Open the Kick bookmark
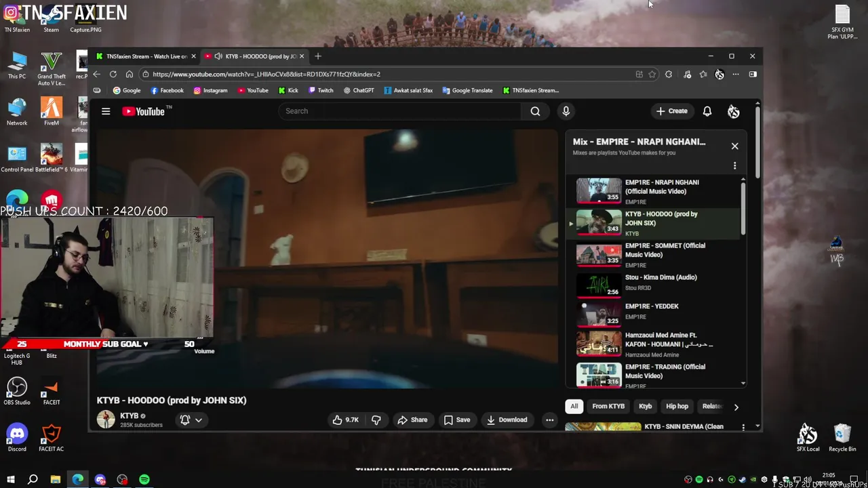The height and width of the screenshot is (488, 868). point(288,90)
